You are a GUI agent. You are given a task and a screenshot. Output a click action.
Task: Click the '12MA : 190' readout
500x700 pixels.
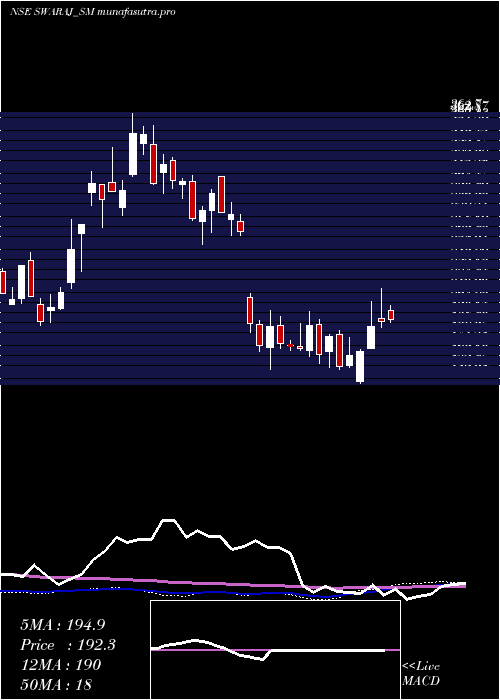click(x=61, y=665)
